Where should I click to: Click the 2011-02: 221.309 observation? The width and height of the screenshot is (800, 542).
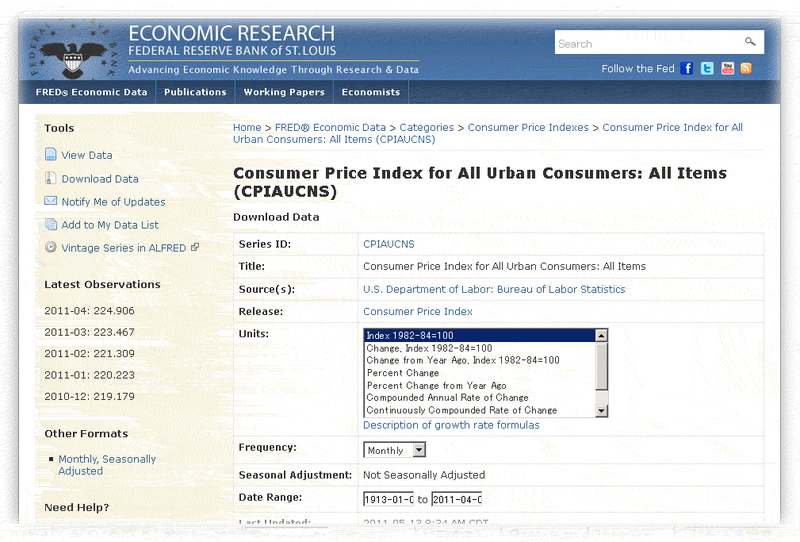click(89, 354)
